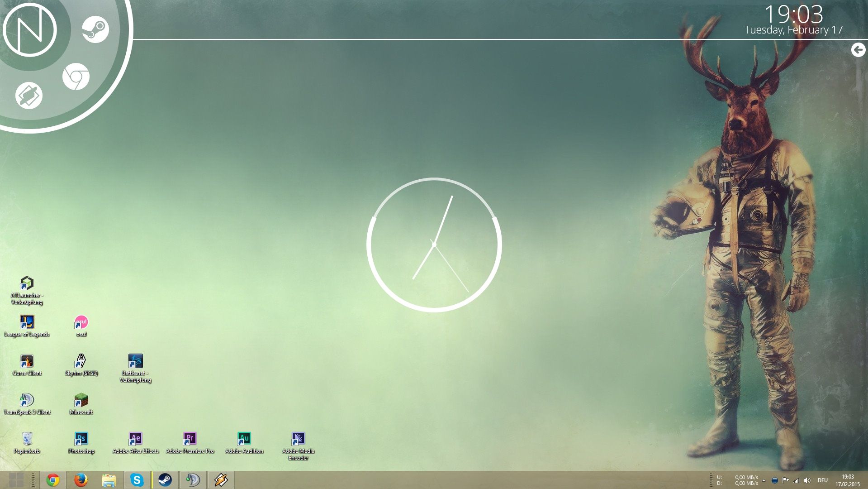The image size is (868, 489).
Task: Select the Adobe Audition shortcut
Action: [x=244, y=439]
